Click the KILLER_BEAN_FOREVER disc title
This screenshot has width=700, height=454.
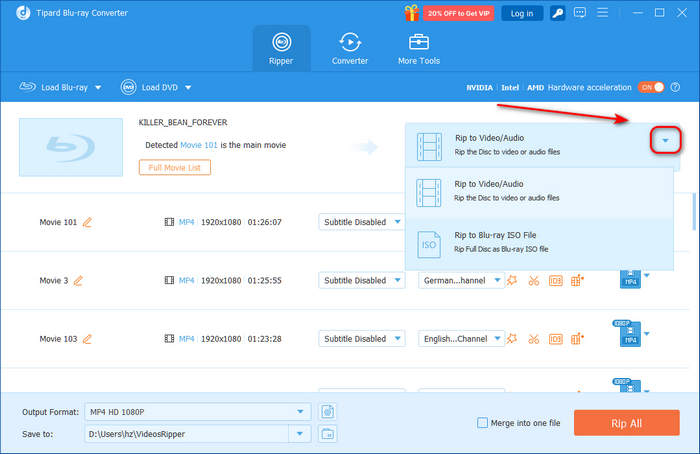(x=183, y=122)
